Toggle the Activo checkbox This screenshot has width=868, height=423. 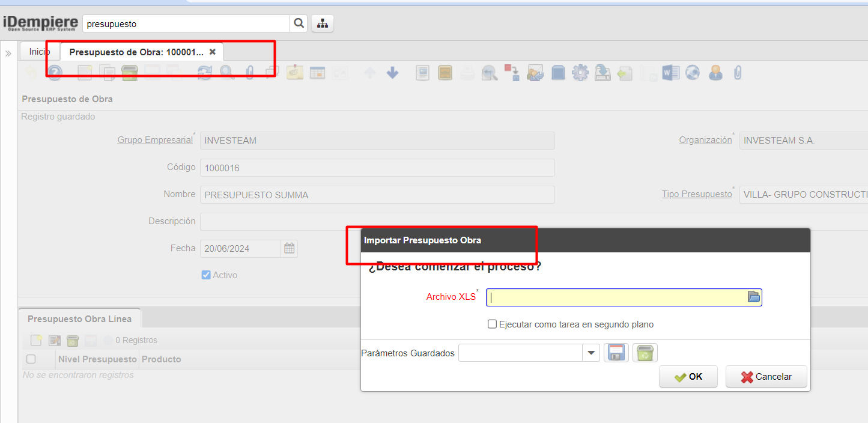tap(206, 275)
